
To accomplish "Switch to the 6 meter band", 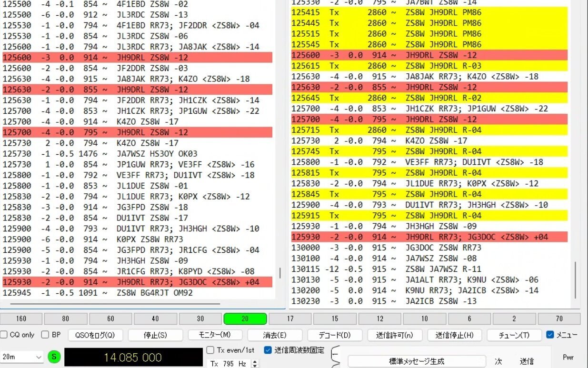I will (468, 318).
